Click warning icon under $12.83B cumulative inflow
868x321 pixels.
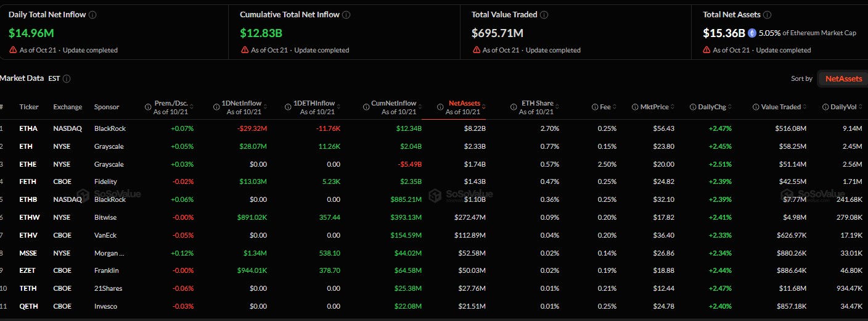[244, 50]
